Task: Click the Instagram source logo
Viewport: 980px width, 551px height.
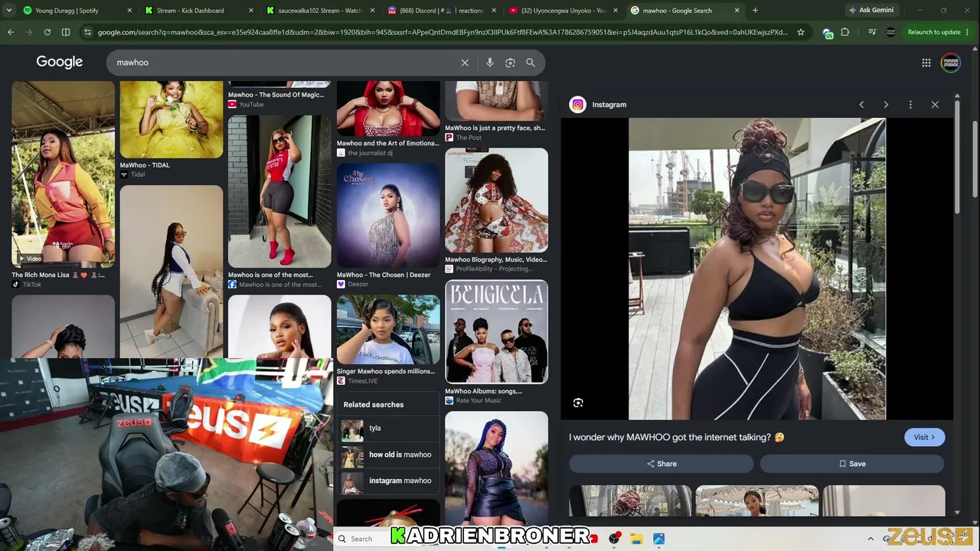Action: [578, 105]
